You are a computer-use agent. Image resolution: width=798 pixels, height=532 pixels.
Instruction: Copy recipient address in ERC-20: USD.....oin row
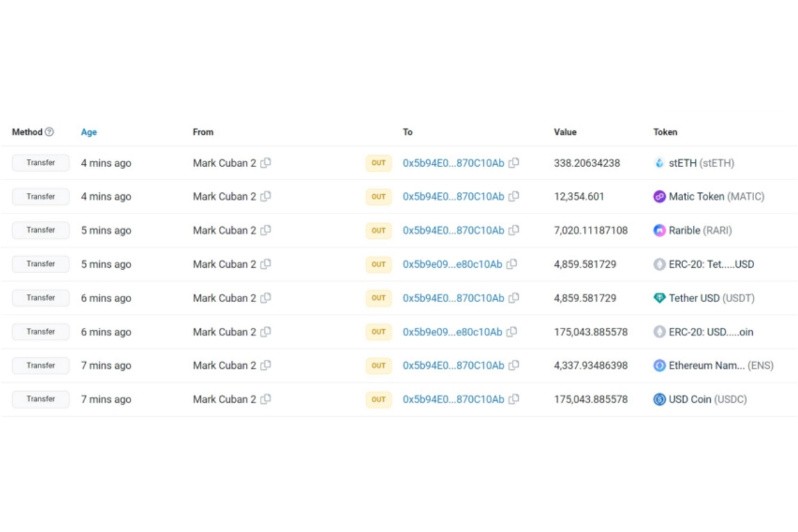click(511, 332)
